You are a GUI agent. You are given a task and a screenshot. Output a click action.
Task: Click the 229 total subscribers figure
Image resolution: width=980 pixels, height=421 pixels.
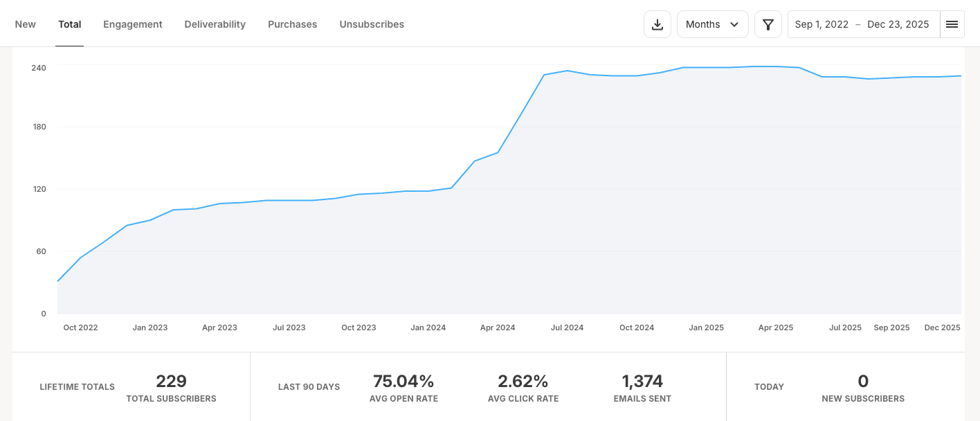171,382
